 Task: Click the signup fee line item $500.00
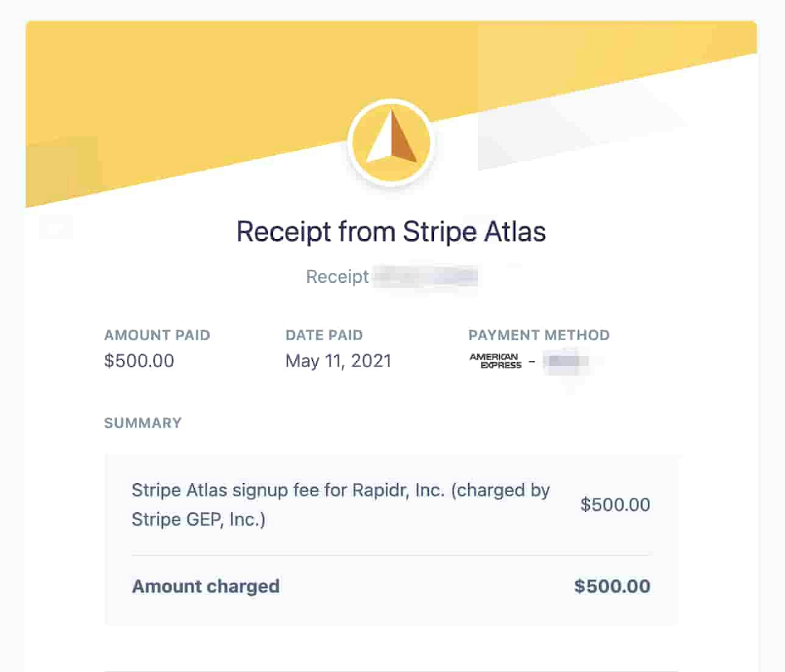[x=615, y=505]
